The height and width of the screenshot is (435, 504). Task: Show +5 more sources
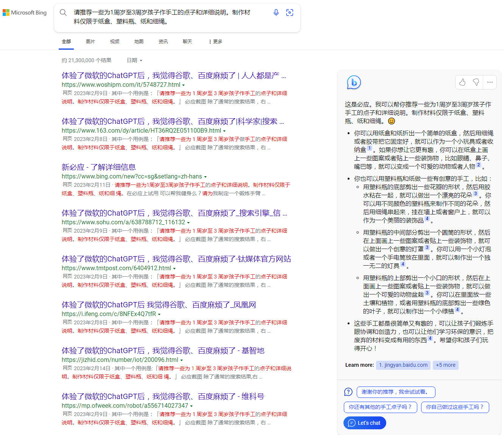[446, 365]
